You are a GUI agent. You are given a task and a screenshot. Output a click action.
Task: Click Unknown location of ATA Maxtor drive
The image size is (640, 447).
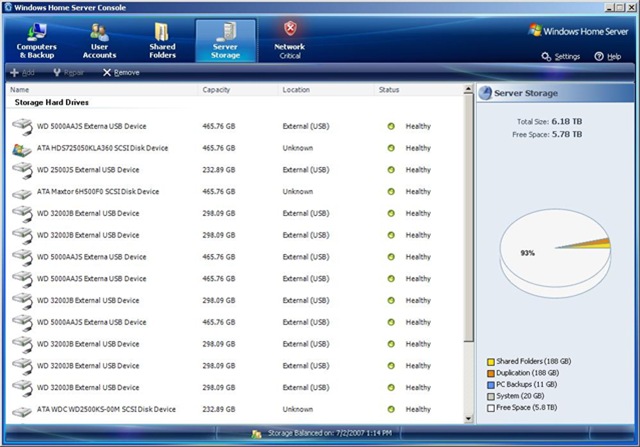tap(298, 191)
